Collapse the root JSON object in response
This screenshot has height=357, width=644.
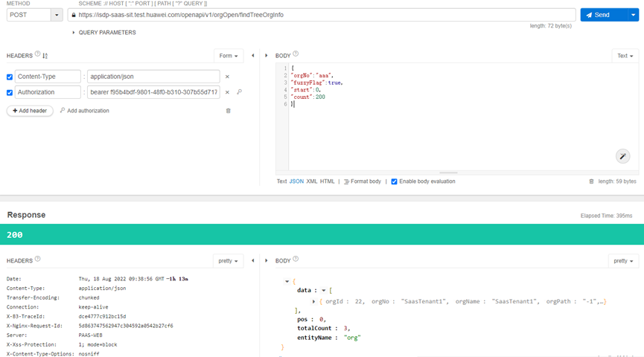tap(287, 281)
